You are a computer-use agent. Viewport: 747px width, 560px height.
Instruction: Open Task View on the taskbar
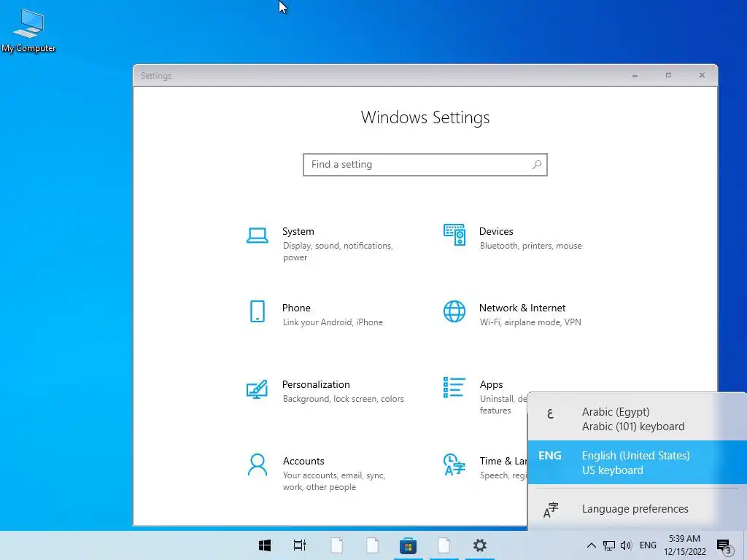[x=300, y=545]
